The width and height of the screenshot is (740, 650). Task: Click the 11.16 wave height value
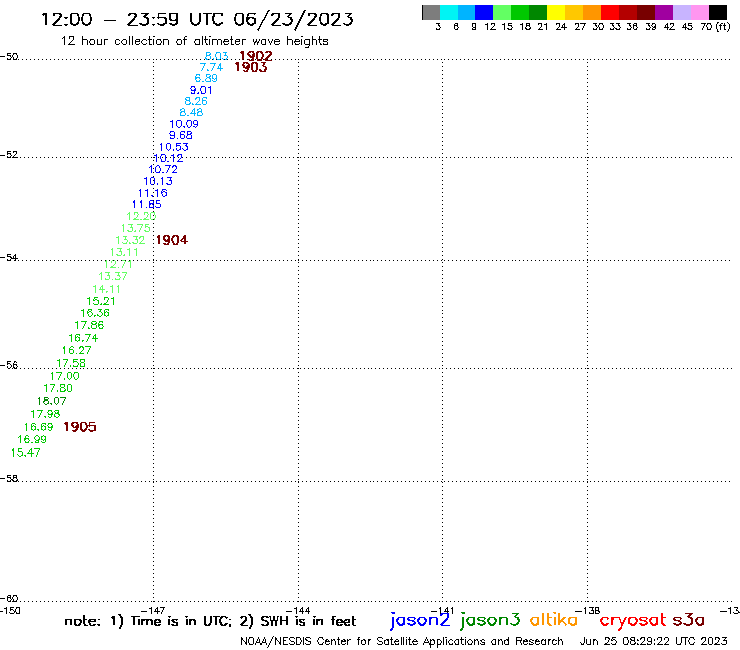point(152,193)
